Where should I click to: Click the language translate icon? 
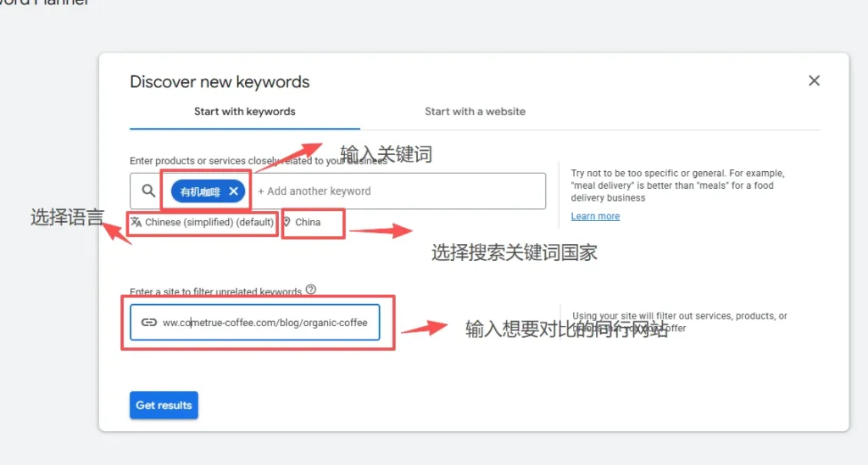136,222
